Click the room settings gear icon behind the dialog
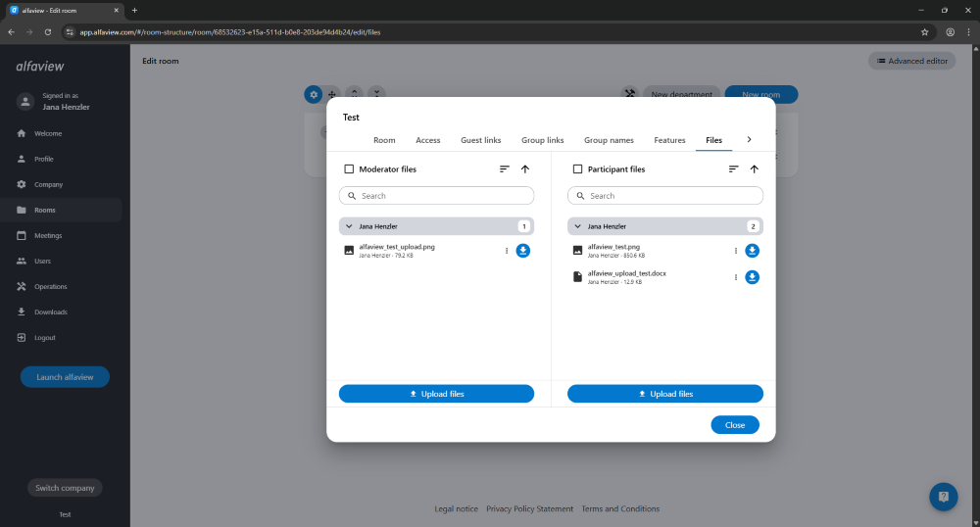Viewport: 980px width, 527px height. pyautogui.click(x=314, y=94)
